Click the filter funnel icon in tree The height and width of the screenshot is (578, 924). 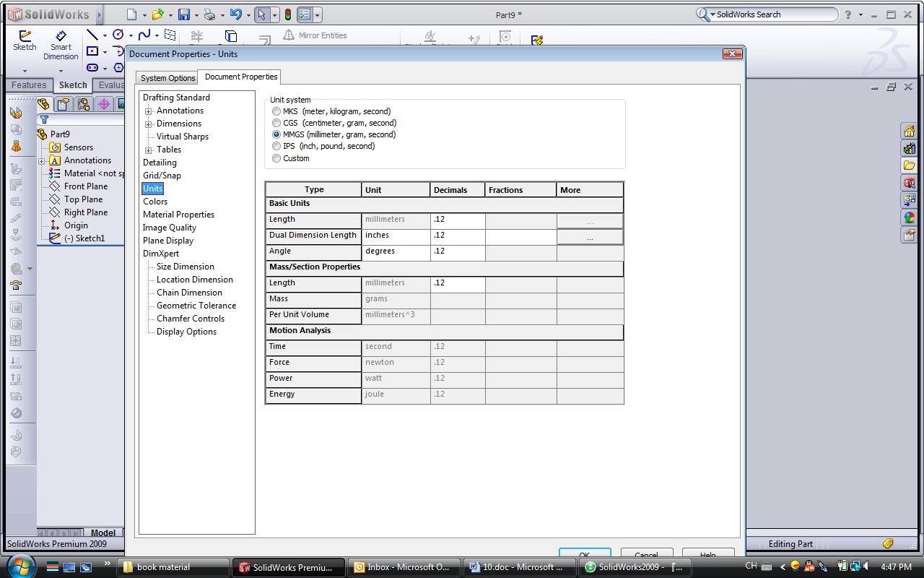[45, 119]
